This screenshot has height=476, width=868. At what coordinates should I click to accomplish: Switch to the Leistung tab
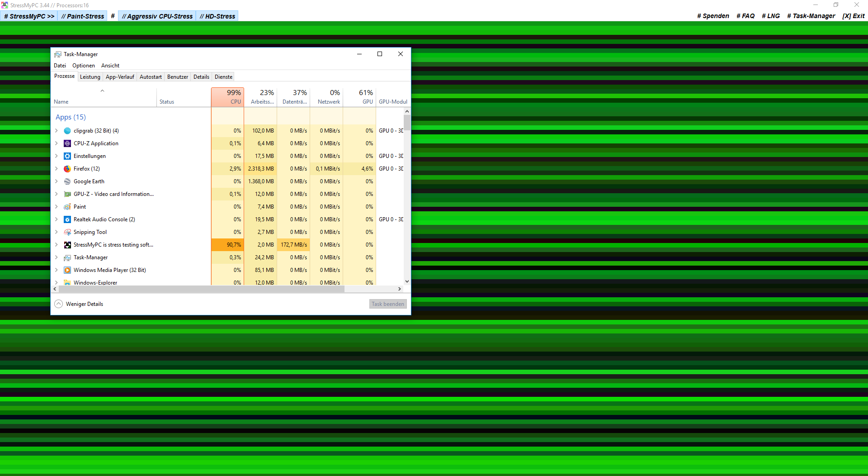pyautogui.click(x=90, y=77)
